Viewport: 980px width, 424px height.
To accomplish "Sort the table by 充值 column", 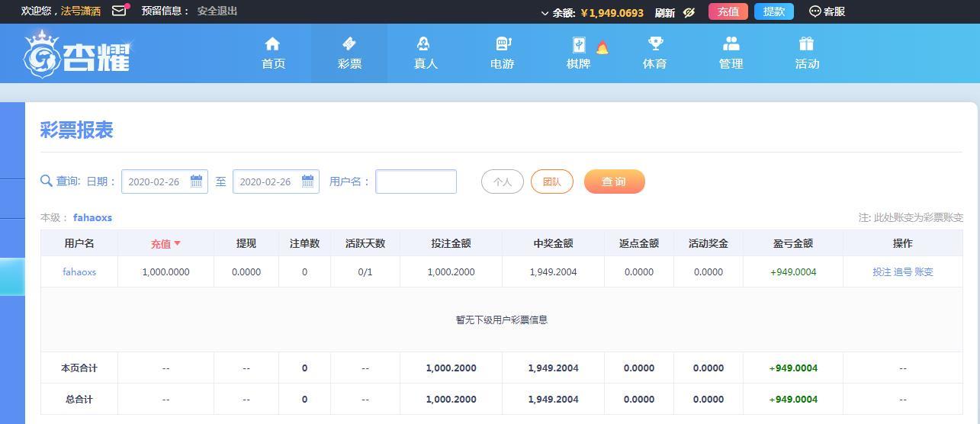I will point(165,244).
